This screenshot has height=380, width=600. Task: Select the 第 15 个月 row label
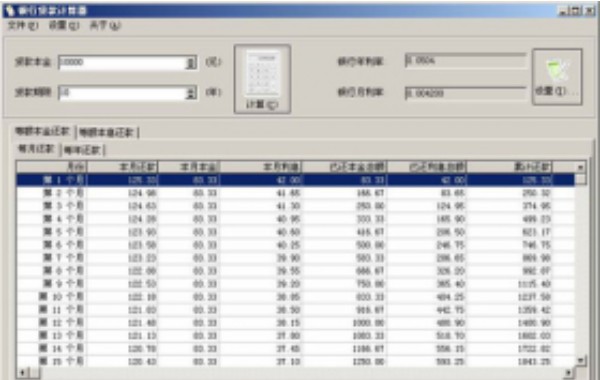62,361
